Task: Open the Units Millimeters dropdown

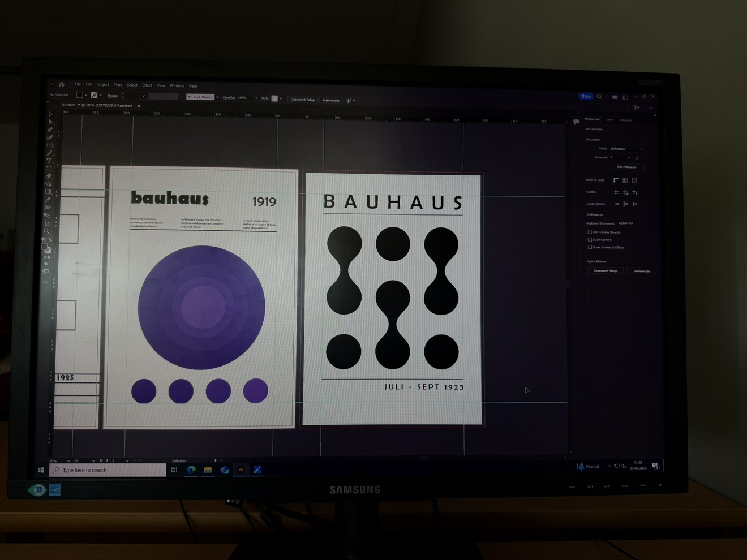Action: 627,149
